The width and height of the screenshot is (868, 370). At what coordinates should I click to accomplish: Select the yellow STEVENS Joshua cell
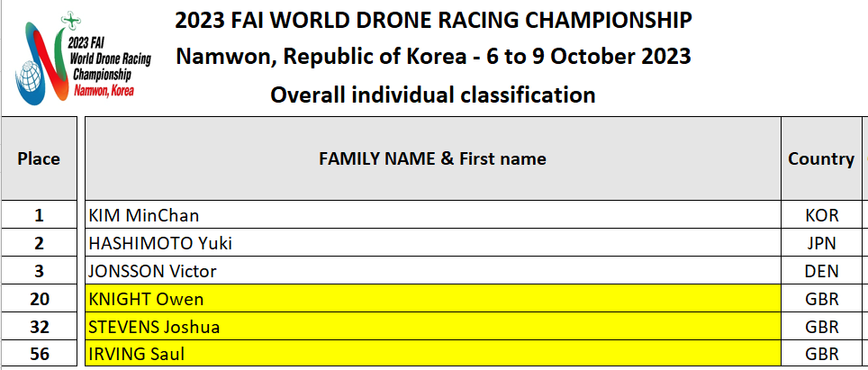coord(432,327)
